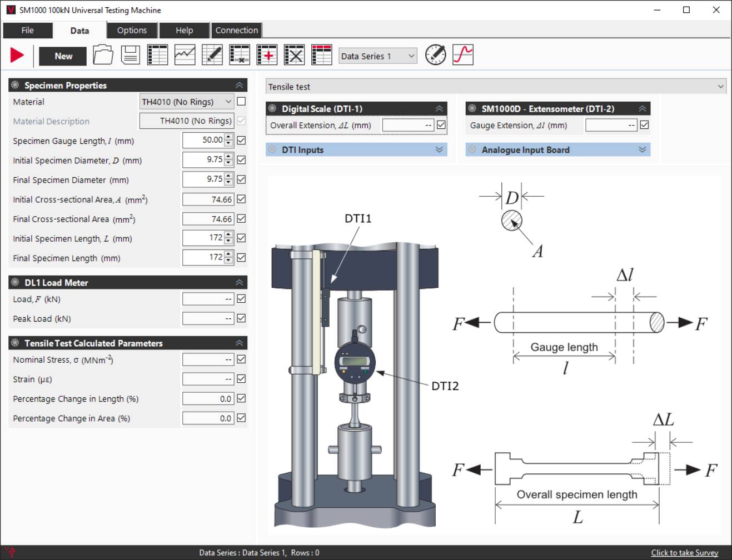The width and height of the screenshot is (732, 560).
Task: Switch to the Connection tab
Action: click(x=236, y=31)
